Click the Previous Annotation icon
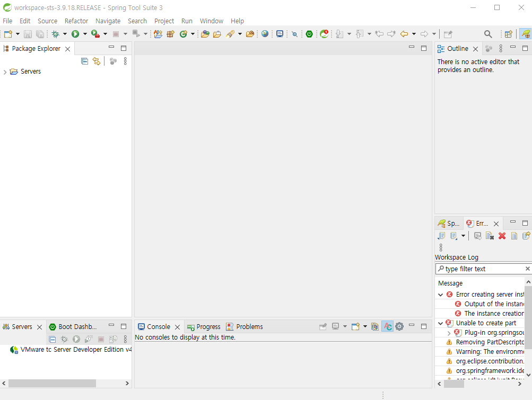 tap(359, 34)
